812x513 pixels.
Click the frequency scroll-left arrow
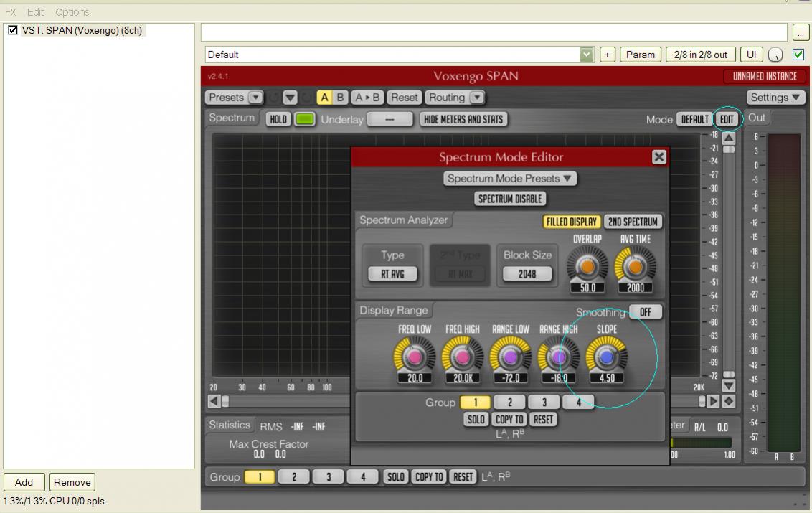[x=214, y=401]
